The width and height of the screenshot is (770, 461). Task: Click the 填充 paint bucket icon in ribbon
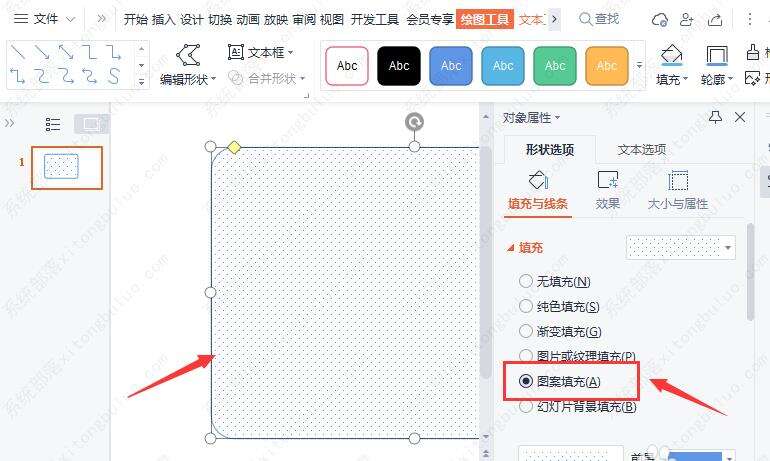(x=671, y=55)
